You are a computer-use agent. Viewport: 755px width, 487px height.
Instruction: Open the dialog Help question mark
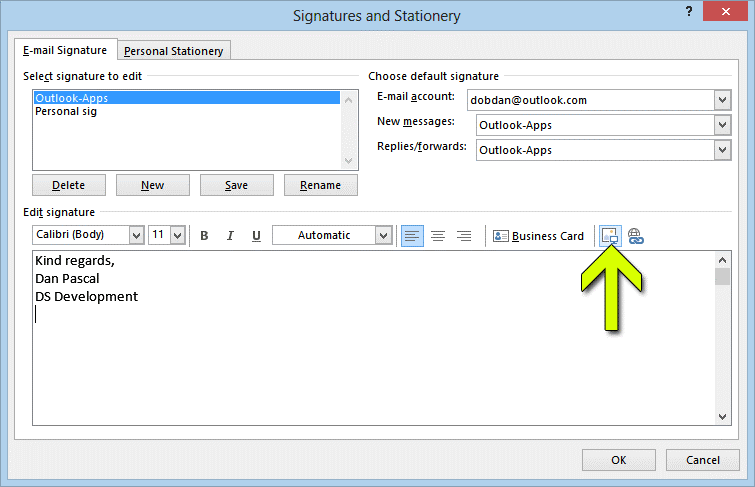689,11
